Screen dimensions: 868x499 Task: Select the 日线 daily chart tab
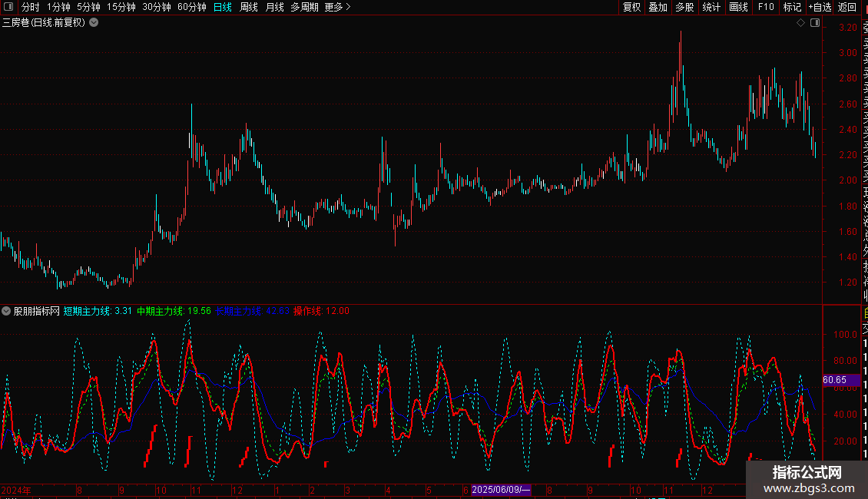pos(223,7)
